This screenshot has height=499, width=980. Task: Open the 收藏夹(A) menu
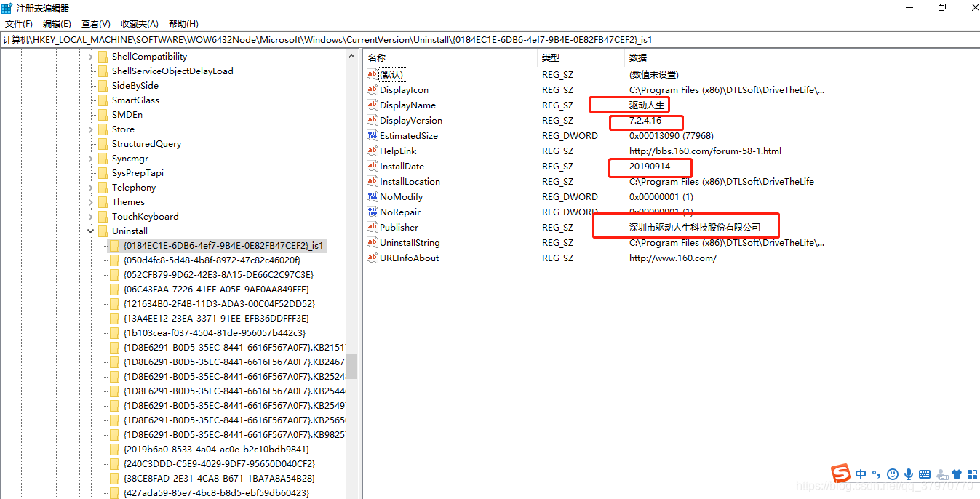click(140, 24)
